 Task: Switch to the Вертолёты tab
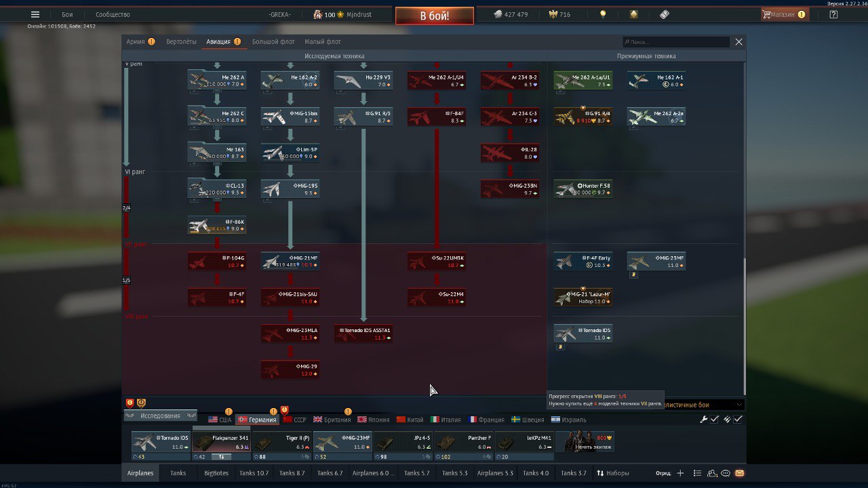tap(181, 41)
